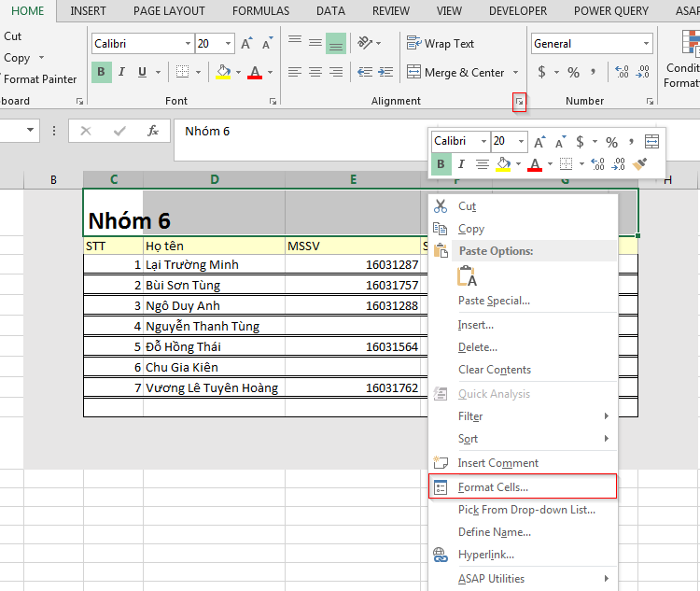Screen dimensions: 700x591
Task: Align text left in ribbon
Action: click(295, 72)
